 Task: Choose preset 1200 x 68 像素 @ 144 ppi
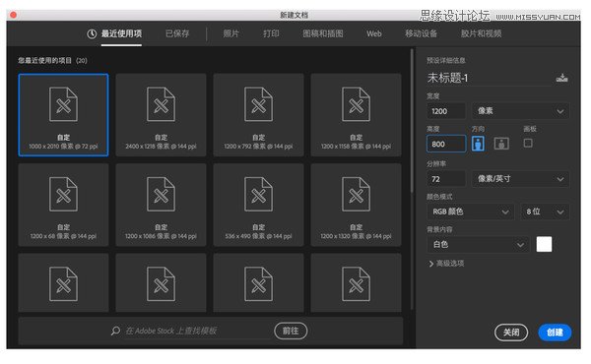[x=63, y=205]
